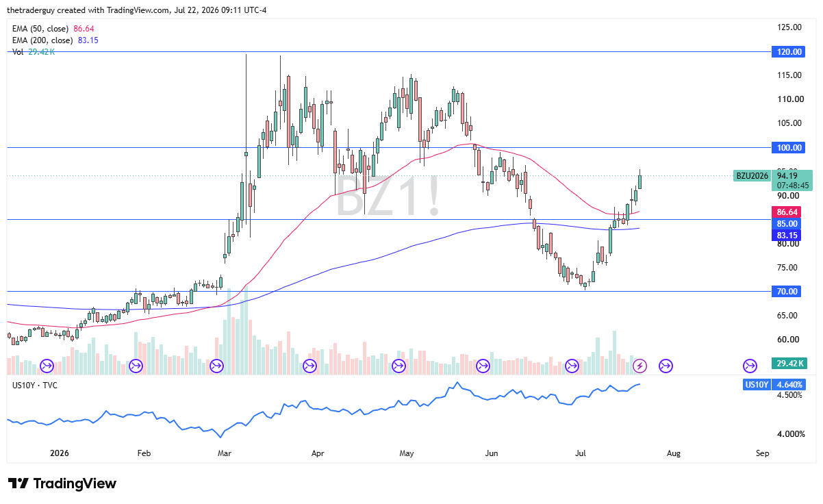This screenshot has height=504, width=823.
Task: Click the 60.00 price axis label
Action: pyautogui.click(x=789, y=340)
